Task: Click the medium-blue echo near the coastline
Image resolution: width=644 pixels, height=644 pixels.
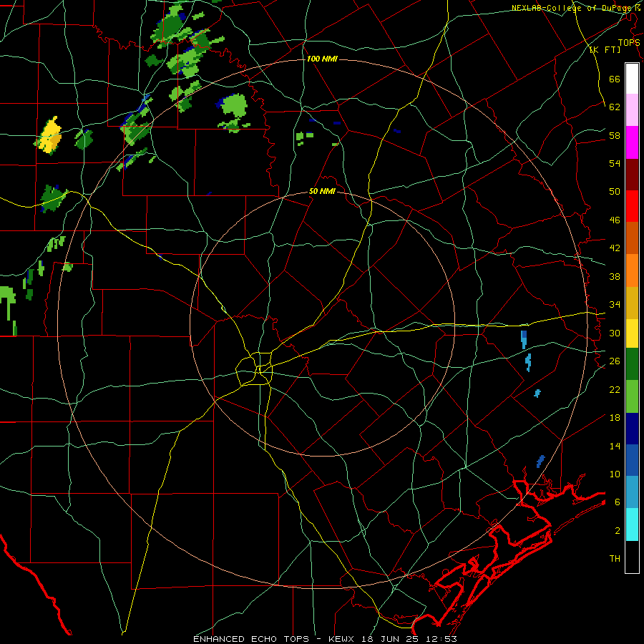Action: (x=540, y=462)
